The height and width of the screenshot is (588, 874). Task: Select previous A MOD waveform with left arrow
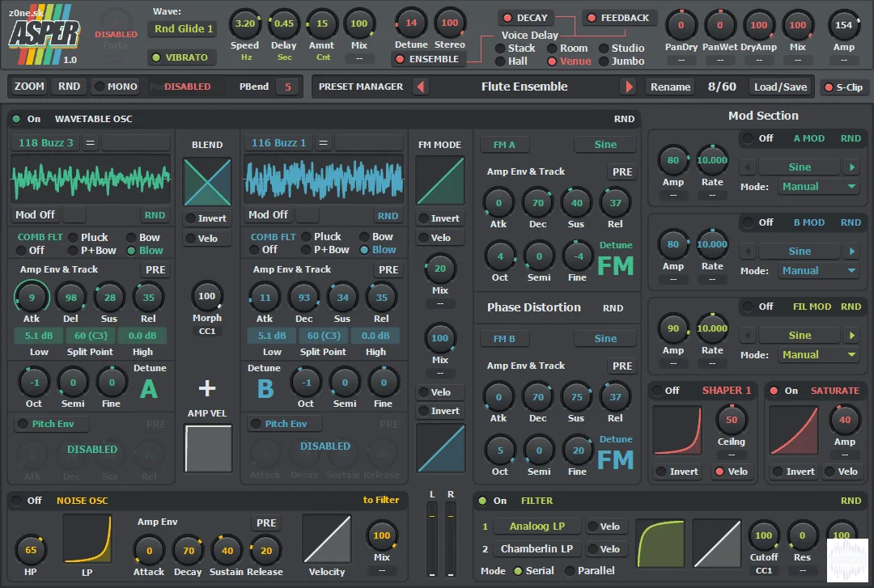click(x=748, y=167)
